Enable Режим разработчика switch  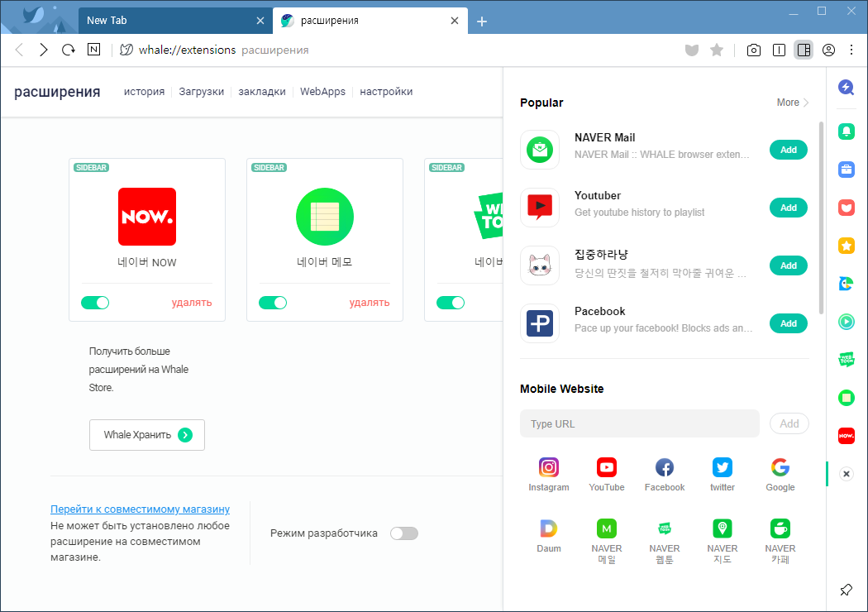(x=404, y=533)
